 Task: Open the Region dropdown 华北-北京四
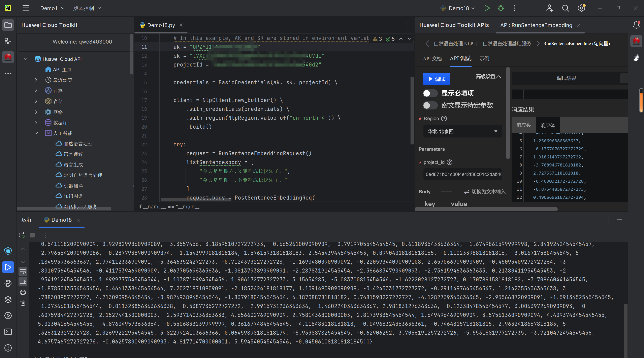(462, 131)
